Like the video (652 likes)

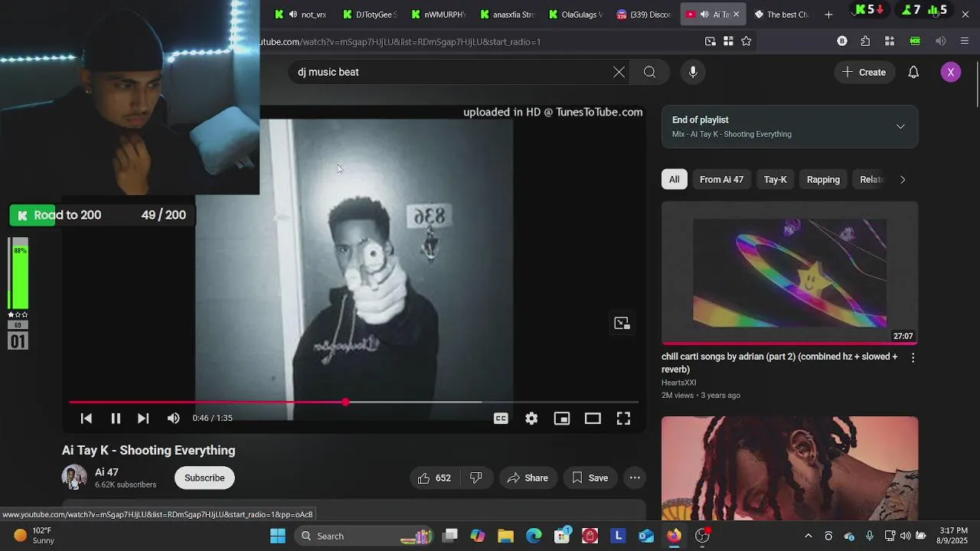434,478
